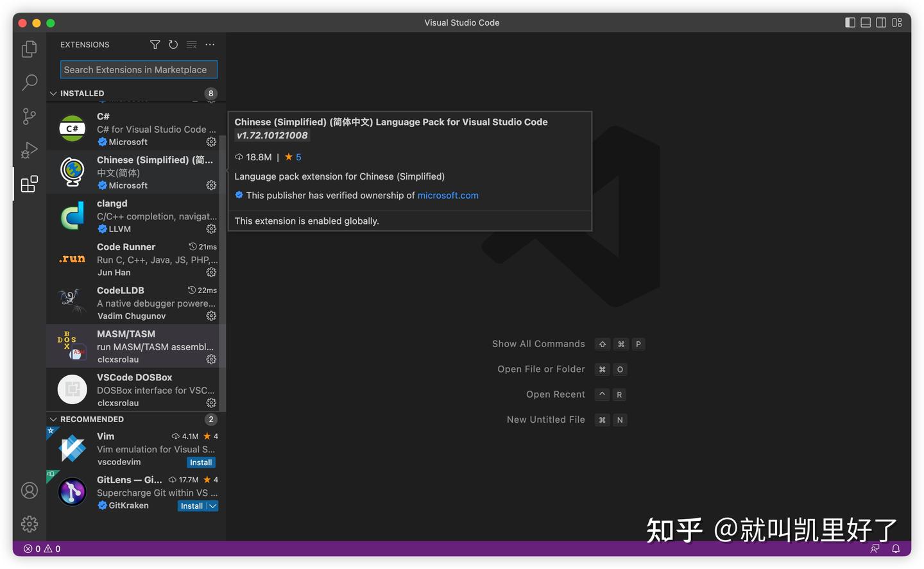The width and height of the screenshot is (924, 569).
Task: Toggle the secondary sidebar visibility
Action: tap(881, 22)
